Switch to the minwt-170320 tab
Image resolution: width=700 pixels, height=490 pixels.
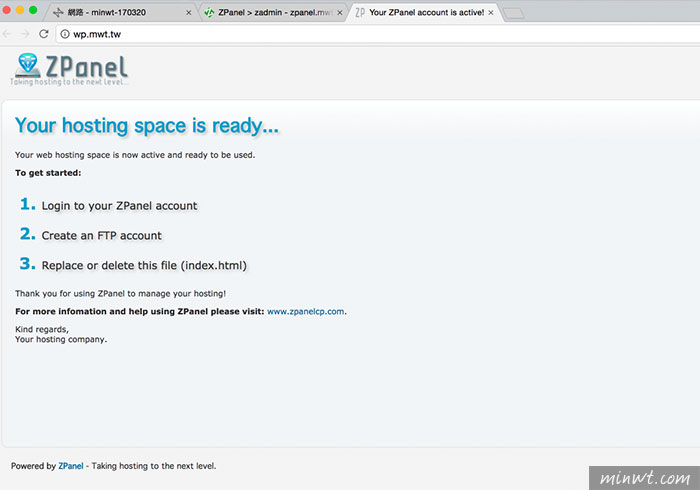tap(120, 12)
